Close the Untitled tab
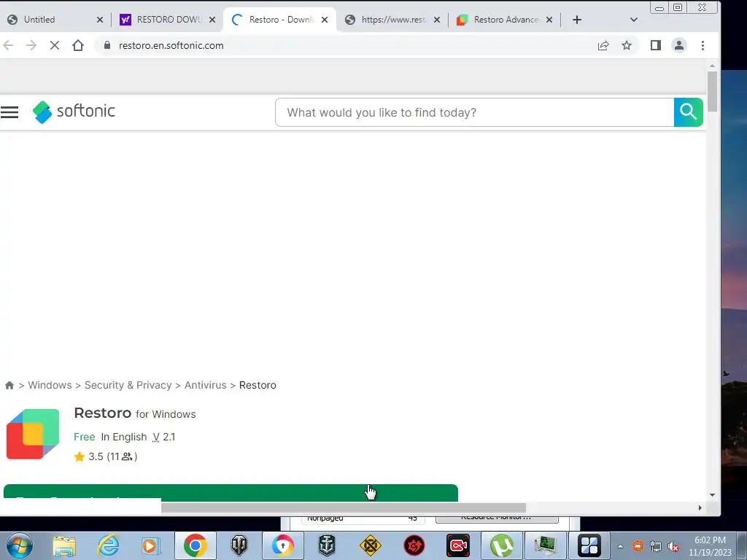Image resolution: width=747 pixels, height=560 pixels. pos(99,20)
